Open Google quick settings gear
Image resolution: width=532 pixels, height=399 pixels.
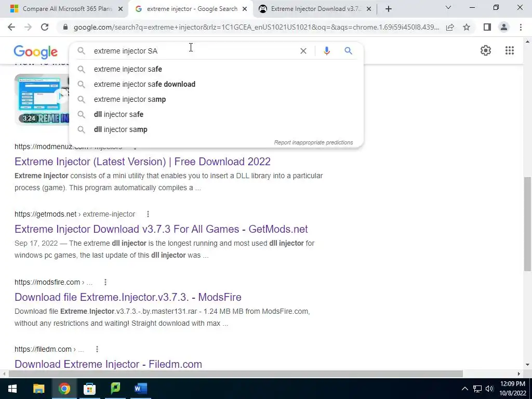coord(486,50)
